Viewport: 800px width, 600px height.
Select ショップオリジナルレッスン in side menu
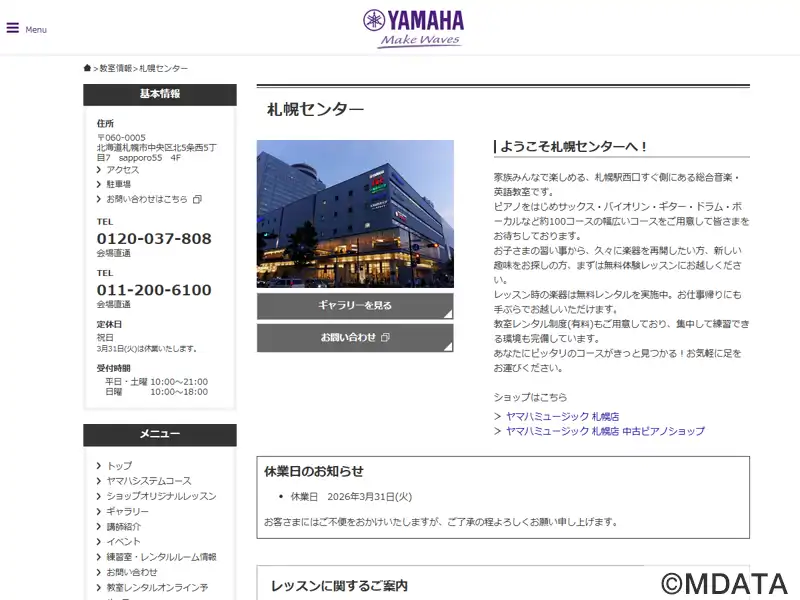point(161,496)
